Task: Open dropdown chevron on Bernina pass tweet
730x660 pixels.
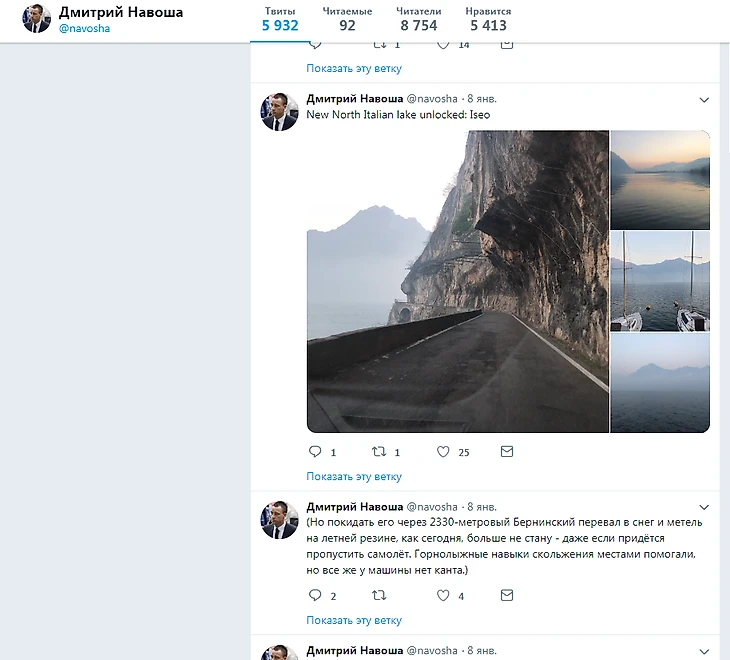Action: [704, 507]
